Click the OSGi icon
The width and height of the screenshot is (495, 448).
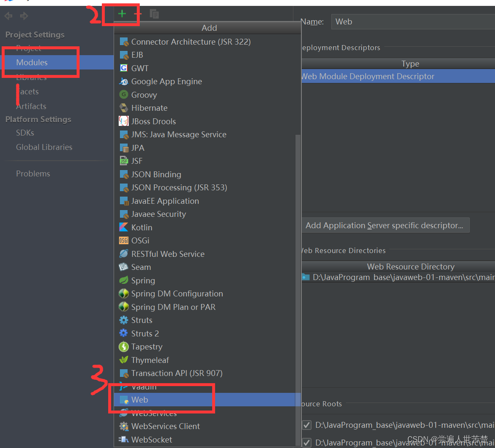pos(124,240)
